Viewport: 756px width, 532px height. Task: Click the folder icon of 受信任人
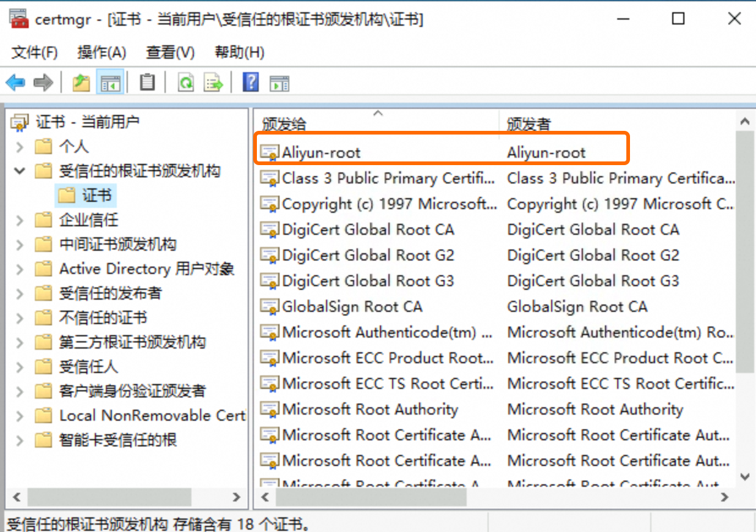(x=43, y=367)
